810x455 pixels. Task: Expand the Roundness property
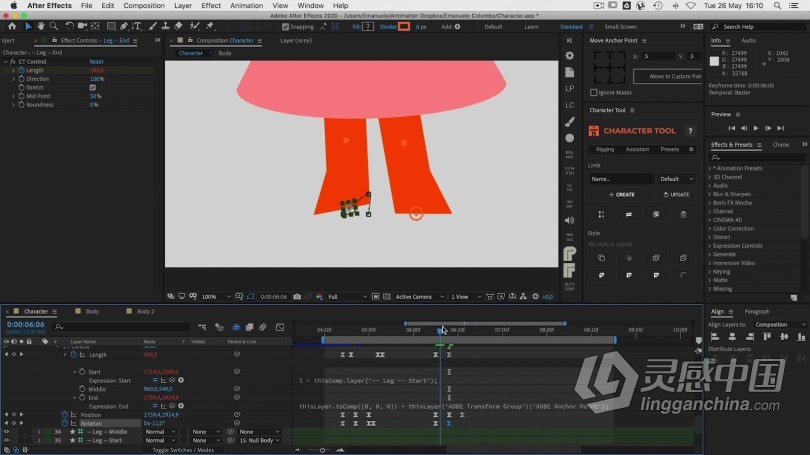tap(13, 105)
